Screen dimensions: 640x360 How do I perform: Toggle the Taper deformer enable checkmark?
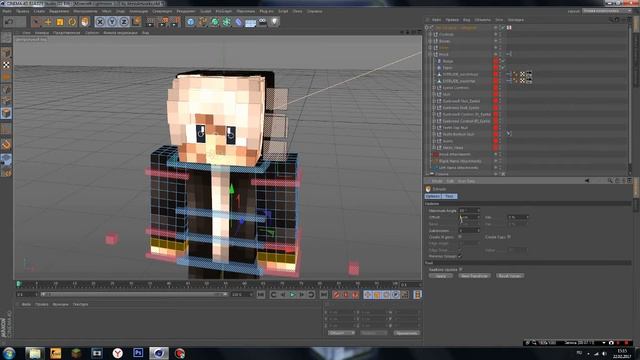point(503,67)
